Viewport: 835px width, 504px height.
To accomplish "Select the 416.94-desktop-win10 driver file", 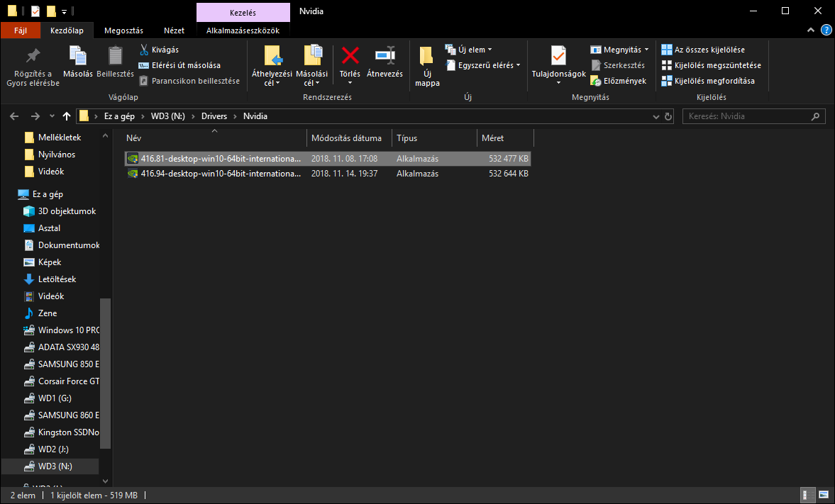I will click(328, 174).
